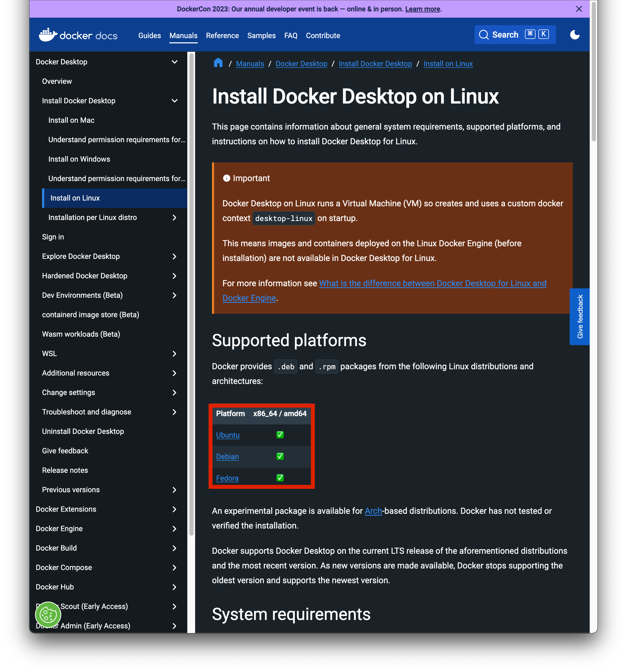Screen dimensions: 627x672
Task: Click Manuals breadcrumb link
Action: (x=250, y=64)
